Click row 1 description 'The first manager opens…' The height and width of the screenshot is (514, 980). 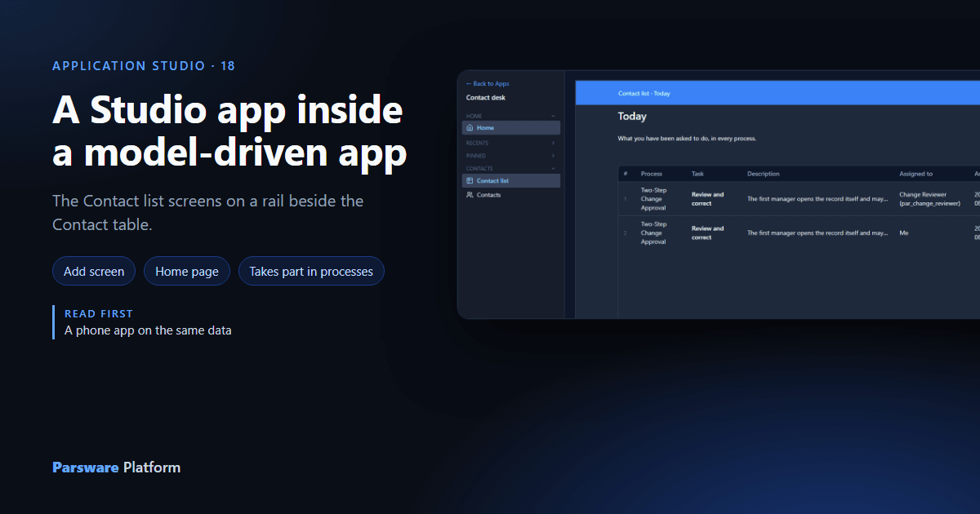click(x=817, y=199)
